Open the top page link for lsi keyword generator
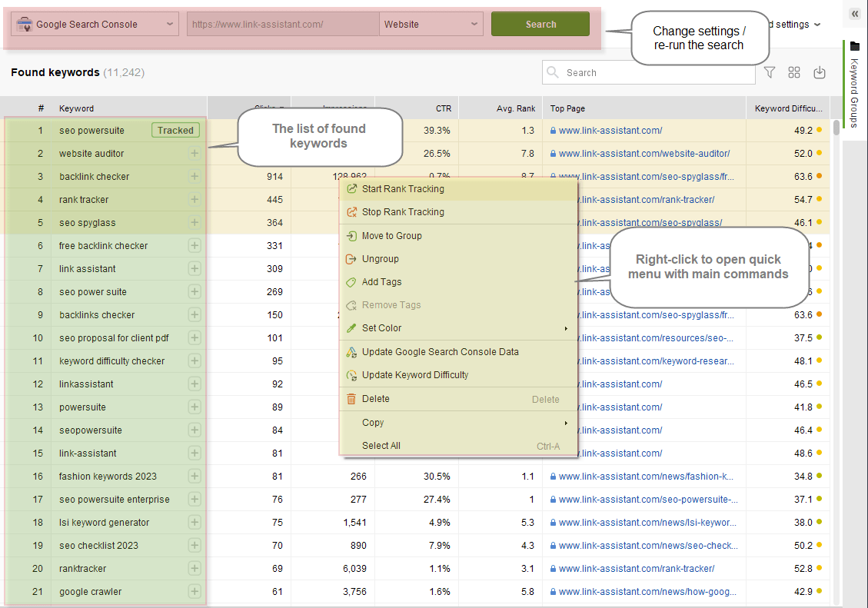The image size is (868, 608). (647, 522)
